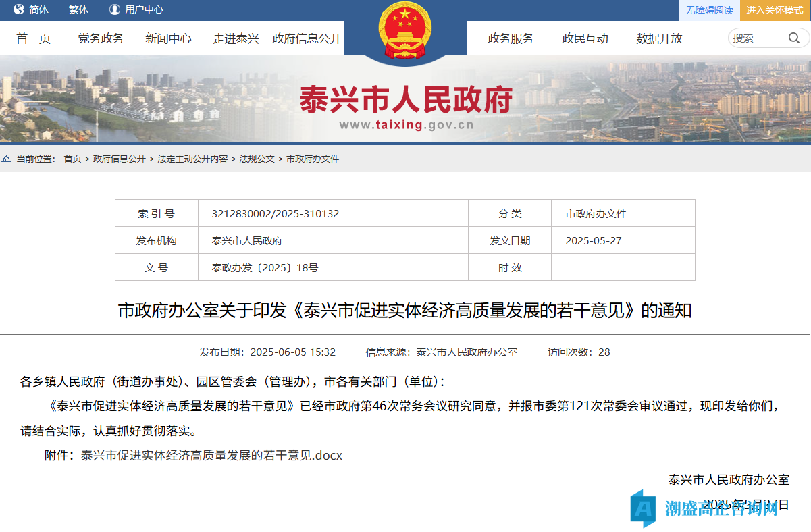Toggle 进入关怀模式 care mode
The height and width of the screenshot is (532, 811).
(x=775, y=10)
